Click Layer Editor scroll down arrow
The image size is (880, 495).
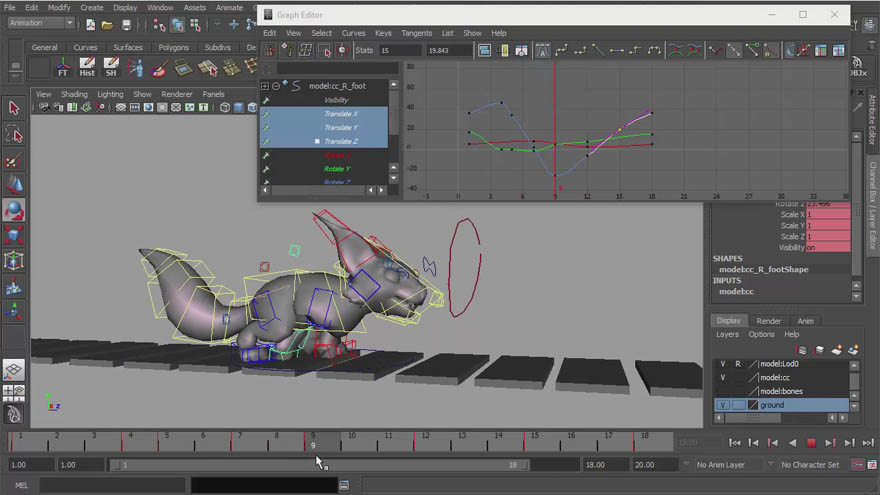854,406
